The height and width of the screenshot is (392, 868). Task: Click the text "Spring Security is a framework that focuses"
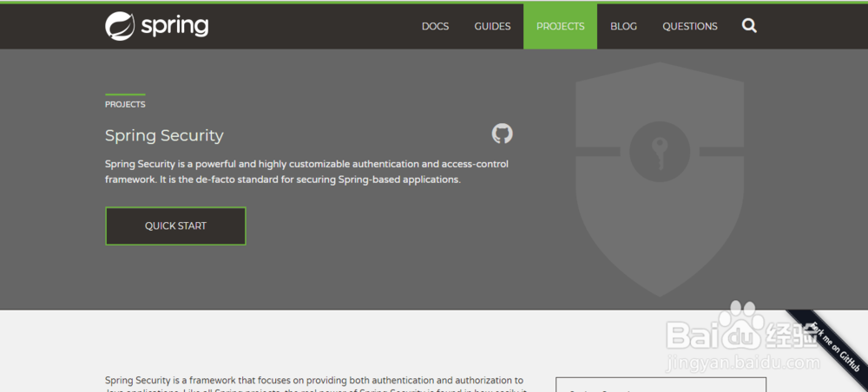point(205,381)
